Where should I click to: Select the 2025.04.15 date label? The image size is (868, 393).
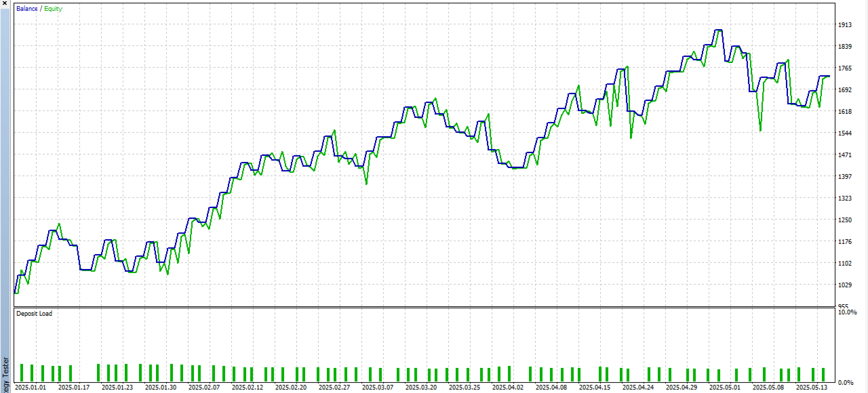point(595,388)
